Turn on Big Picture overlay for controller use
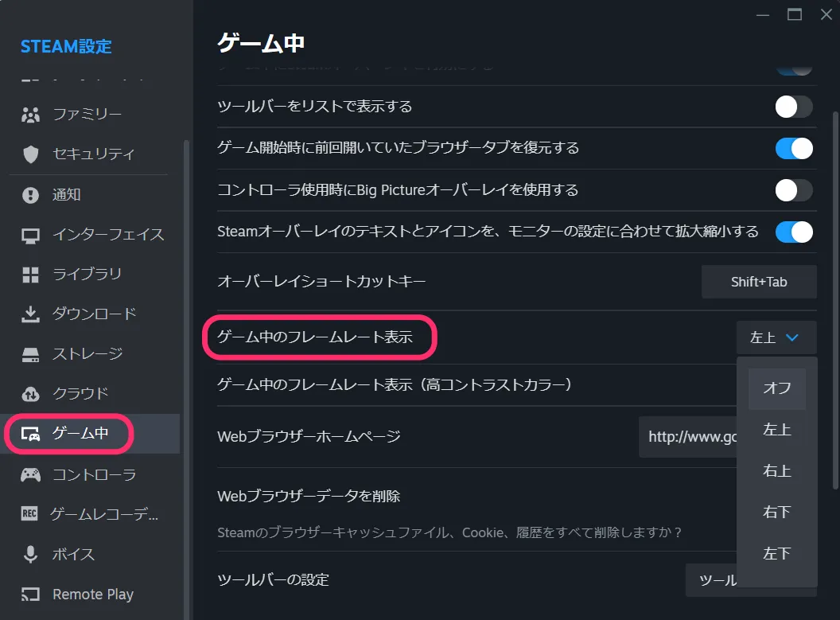The height and width of the screenshot is (620, 840). coord(792,190)
